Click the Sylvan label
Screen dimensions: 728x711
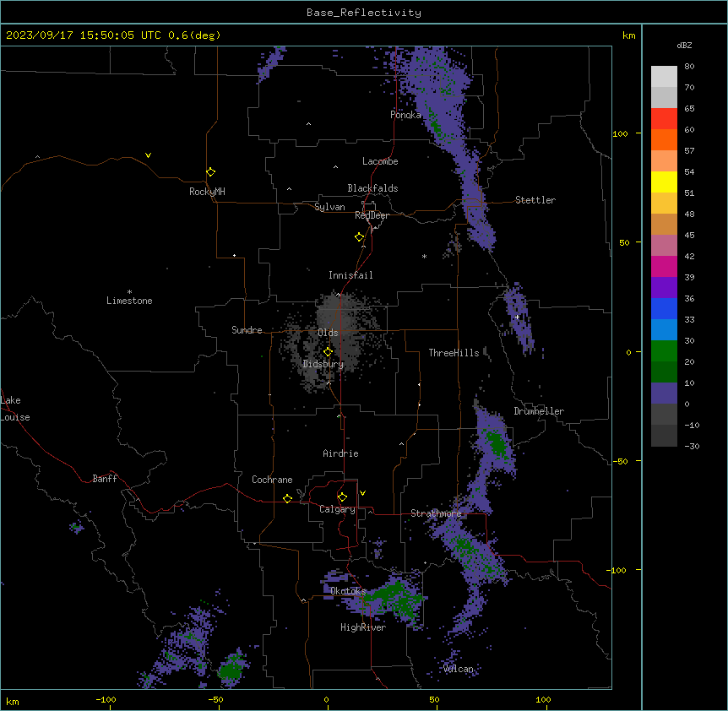(x=329, y=207)
